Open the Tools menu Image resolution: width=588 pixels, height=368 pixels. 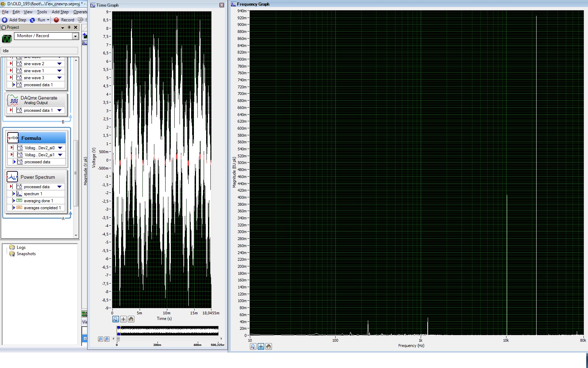point(42,12)
